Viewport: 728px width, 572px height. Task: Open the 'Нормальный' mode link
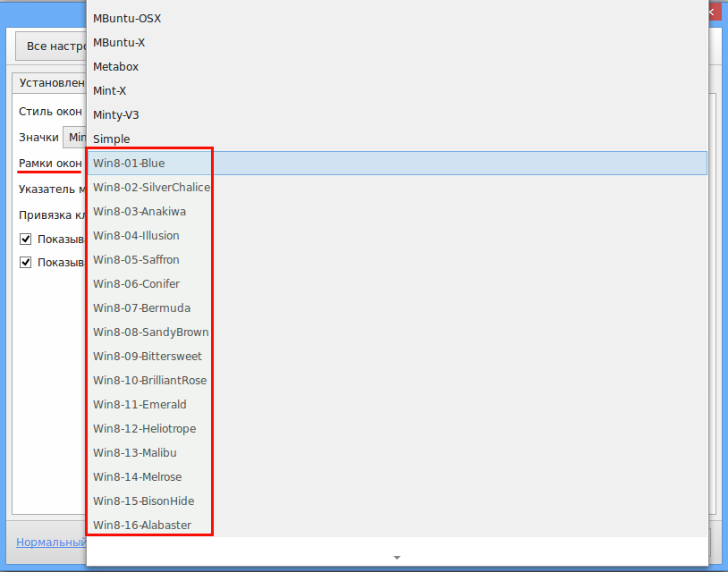tap(52, 542)
